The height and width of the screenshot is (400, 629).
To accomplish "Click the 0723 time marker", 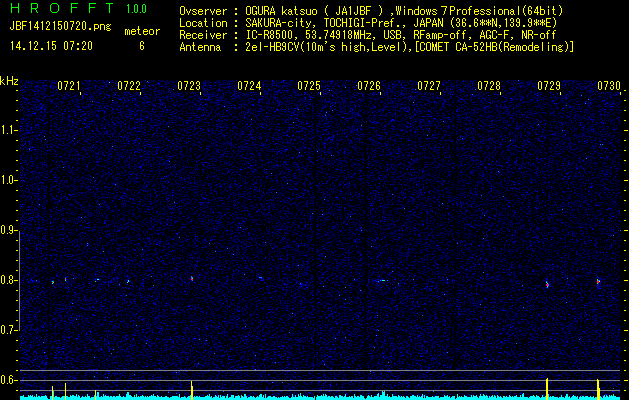I will (x=189, y=86).
